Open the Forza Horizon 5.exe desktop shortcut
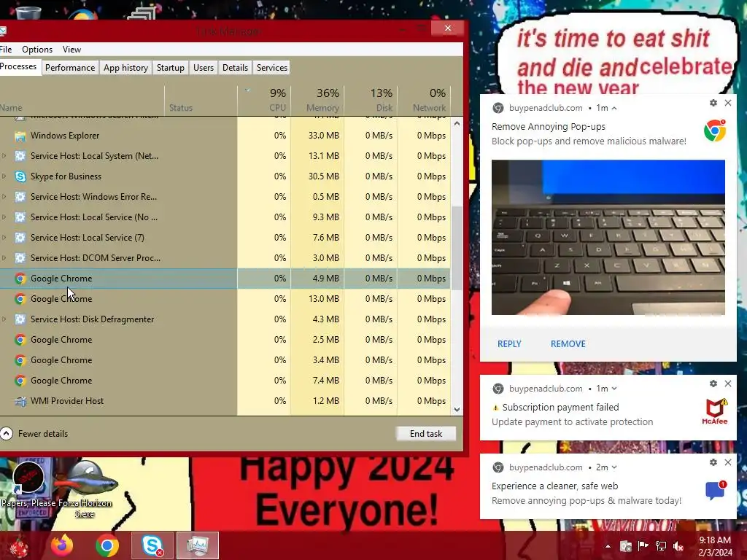Screen dimensions: 747x560 [85, 489]
